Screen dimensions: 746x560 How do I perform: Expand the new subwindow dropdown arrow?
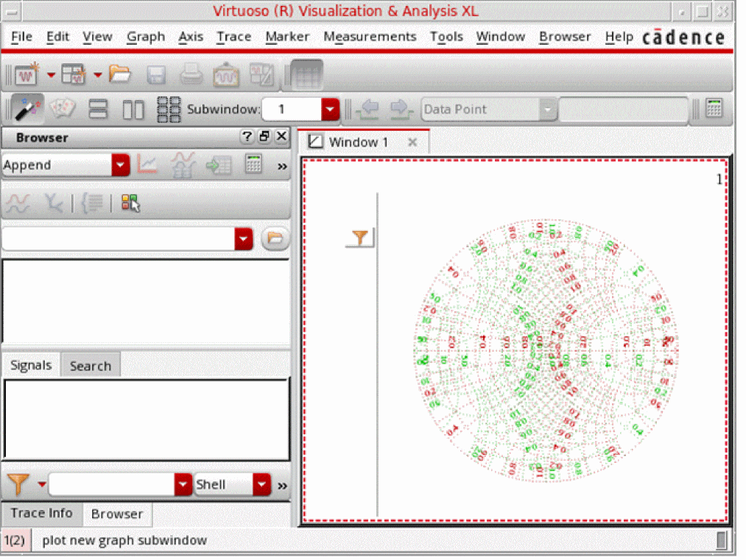pyautogui.click(x=97, y=74)
